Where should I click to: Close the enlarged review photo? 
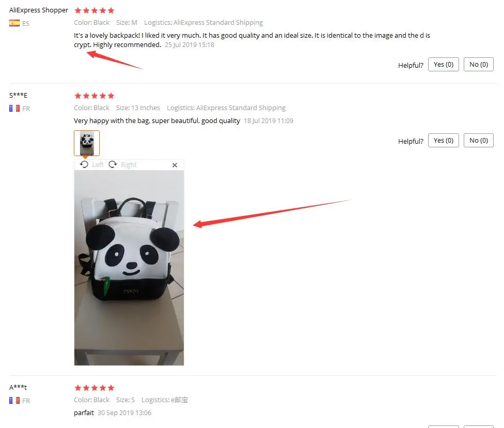pos(175,165)
